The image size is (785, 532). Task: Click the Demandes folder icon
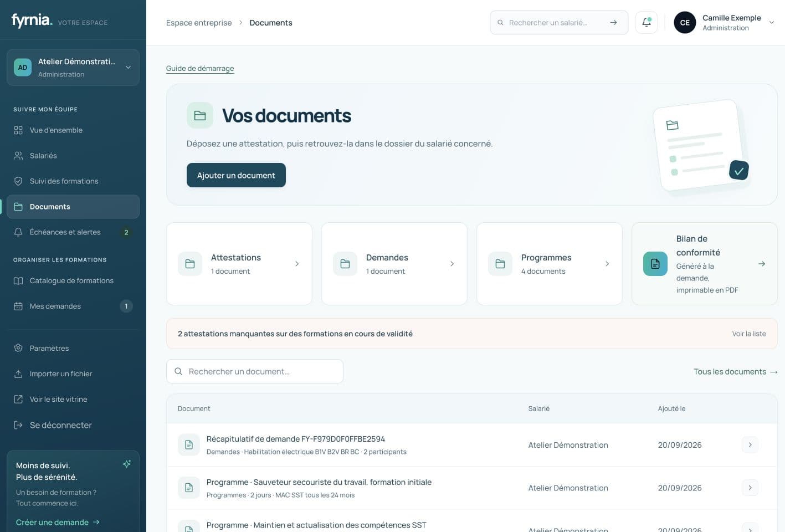pos(345,264)
